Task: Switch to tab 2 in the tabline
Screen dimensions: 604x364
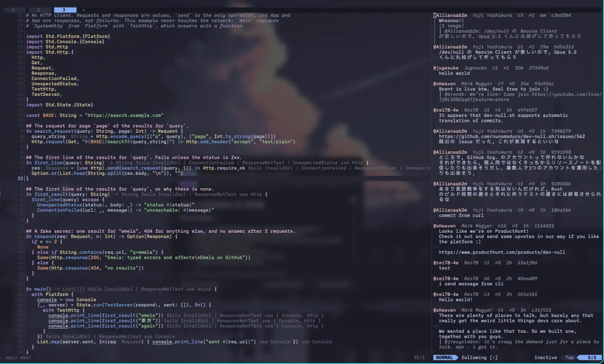Action: 39,10
